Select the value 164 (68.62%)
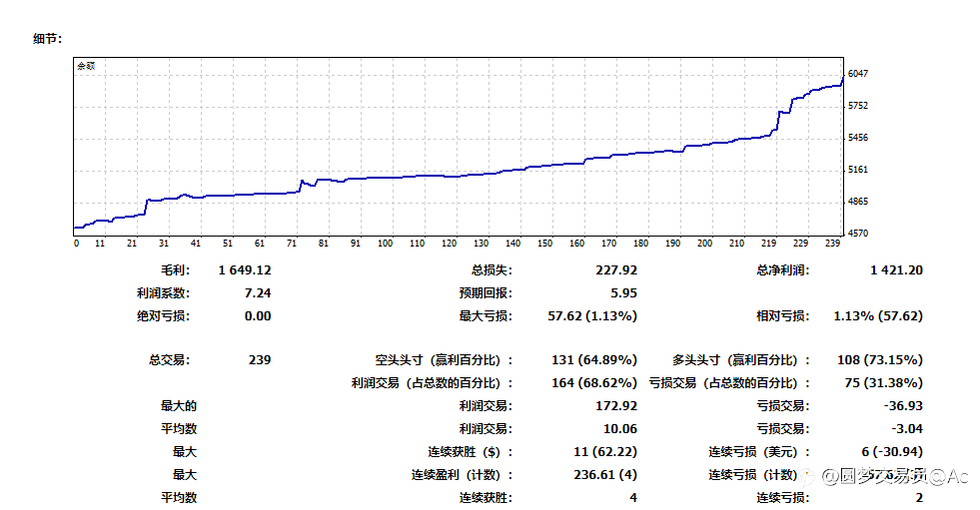This screenshot has height=510, width=980. [x=594, y=383]
